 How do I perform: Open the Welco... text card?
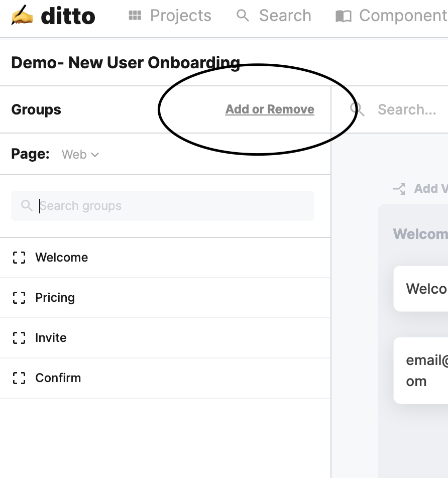click(421, 289)
